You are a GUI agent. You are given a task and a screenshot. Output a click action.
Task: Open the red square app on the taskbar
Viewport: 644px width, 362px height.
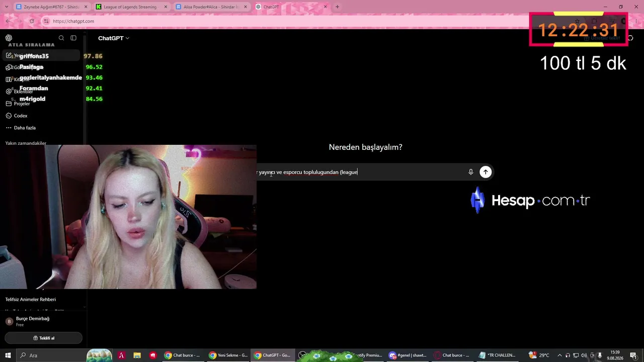(153, 355)
